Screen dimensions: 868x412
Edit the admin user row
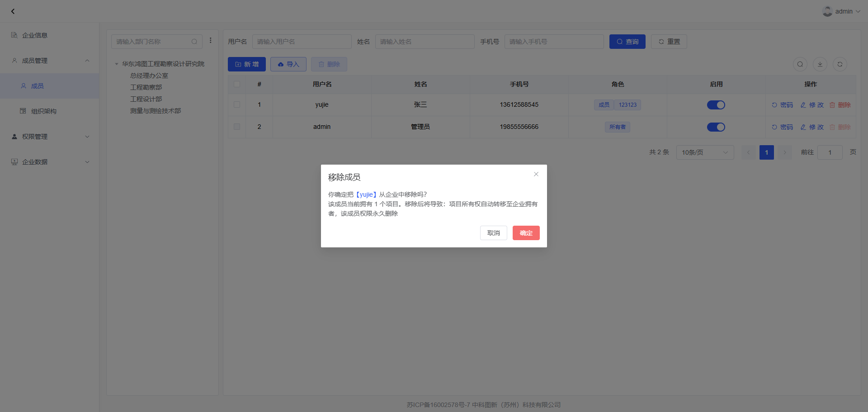coord(812,127)
